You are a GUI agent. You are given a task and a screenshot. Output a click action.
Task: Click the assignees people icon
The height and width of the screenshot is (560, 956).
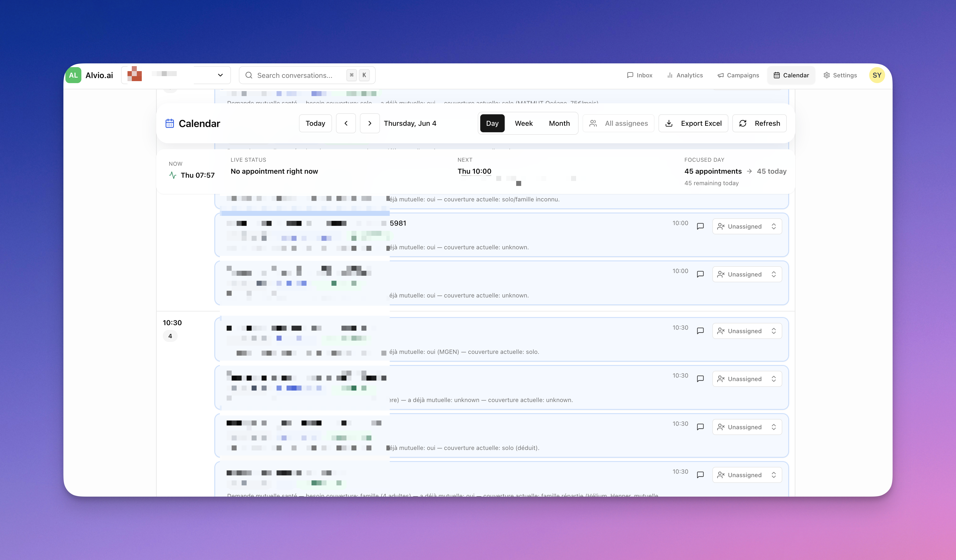(x=593, y=123)
